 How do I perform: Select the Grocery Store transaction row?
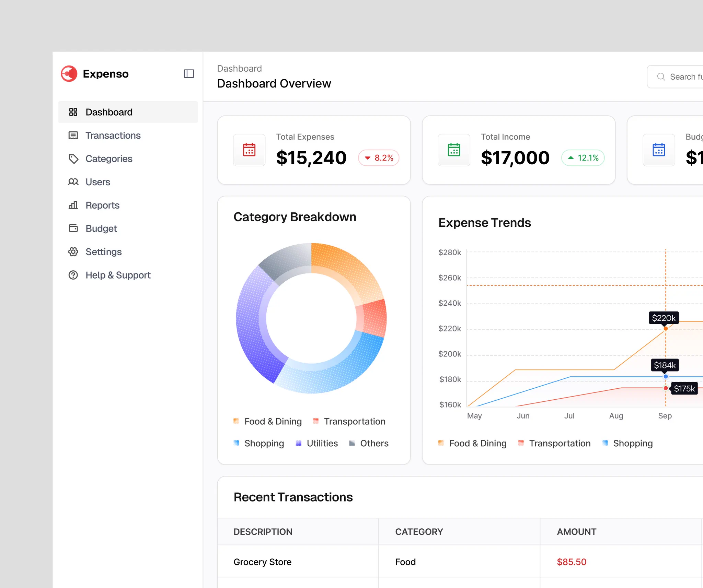pos(460,562)
